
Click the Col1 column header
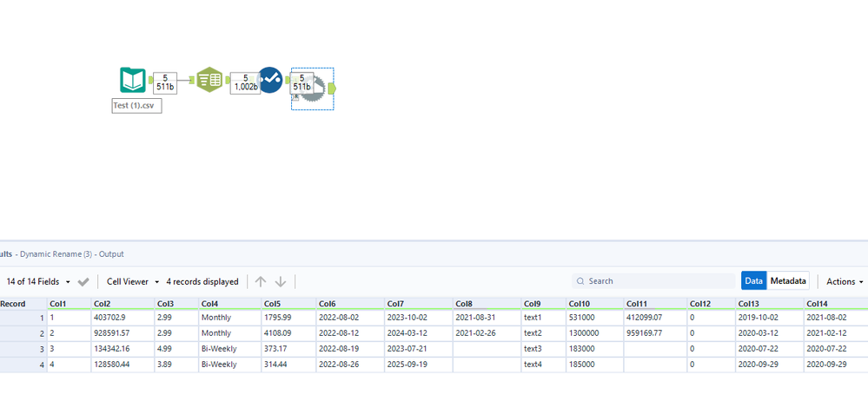(x=70, y=304)
